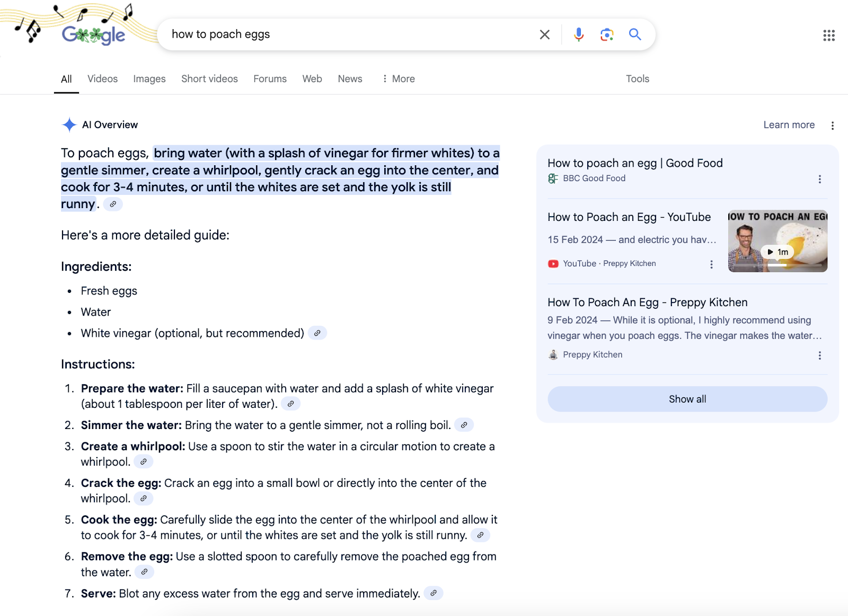Click the Google doodle logo
Image resolution: width=848 pixels, height=616 pixels.
pyautogui.click(x=94, y=35)
